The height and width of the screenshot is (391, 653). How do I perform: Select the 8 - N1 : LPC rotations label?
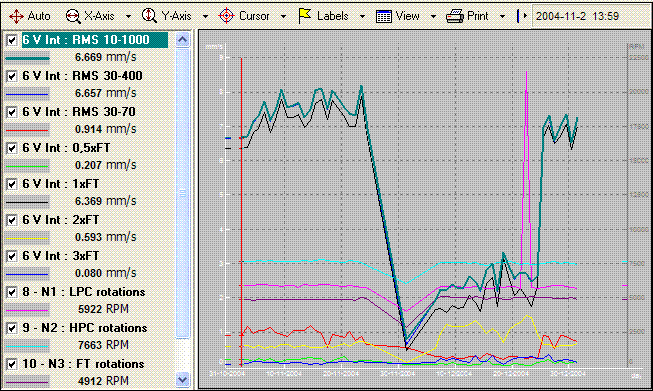(x=84, y=292)
